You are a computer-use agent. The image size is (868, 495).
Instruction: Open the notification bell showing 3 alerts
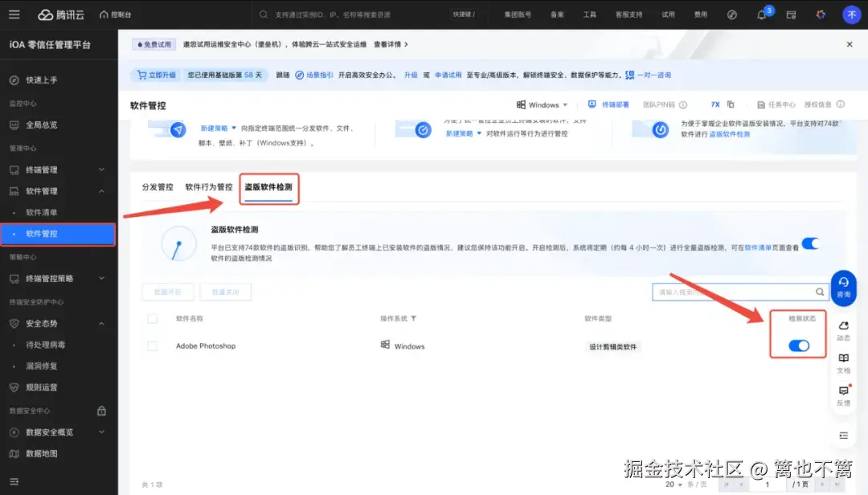(x=760, y=14)
